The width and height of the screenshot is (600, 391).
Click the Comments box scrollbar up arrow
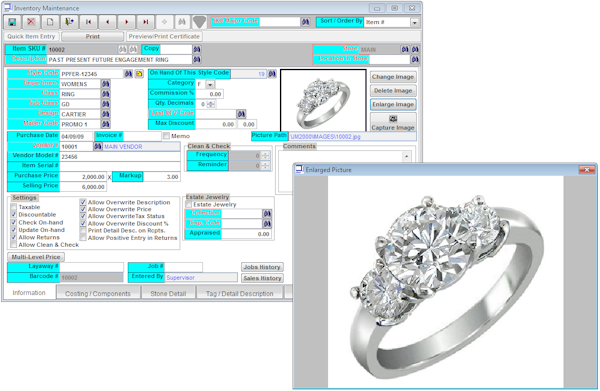coord(406,156)
